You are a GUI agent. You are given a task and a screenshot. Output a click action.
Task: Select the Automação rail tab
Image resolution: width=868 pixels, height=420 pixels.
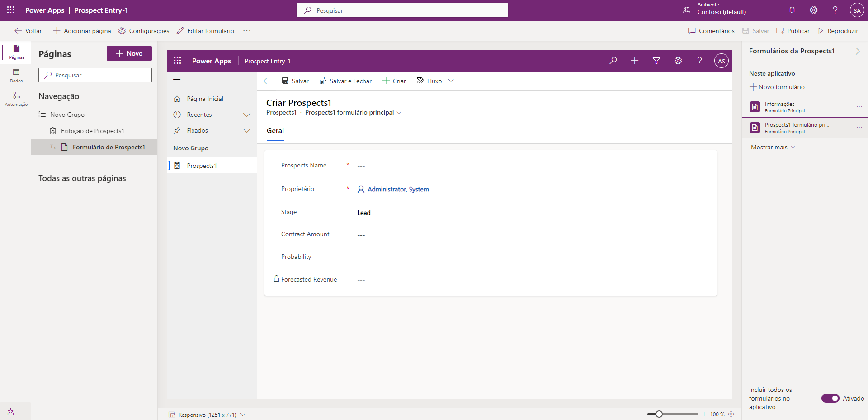(x=16, y=99)
